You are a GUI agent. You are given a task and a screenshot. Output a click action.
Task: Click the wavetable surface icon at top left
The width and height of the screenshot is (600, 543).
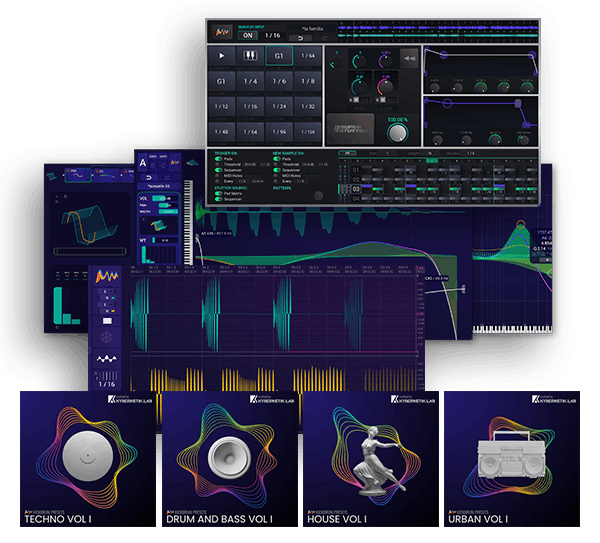point(52,176)
